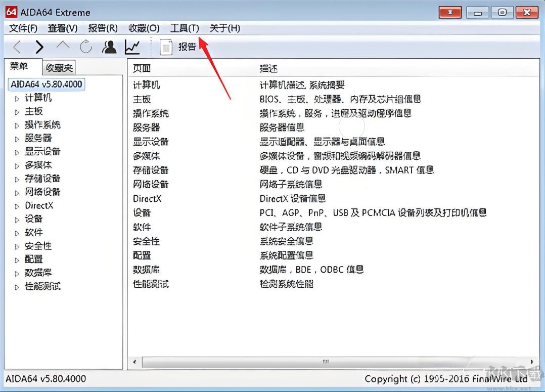This screenshot has width=545, height=392.
Task: Expand the 存储设备 sidebar node
Action: [x=16, y=179]
